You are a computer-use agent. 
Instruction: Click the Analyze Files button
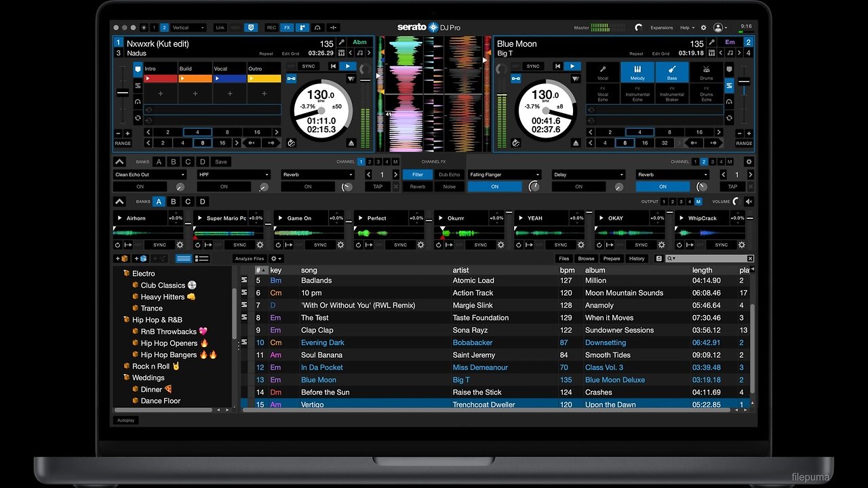pyautogui.click(x=250, y=259)
